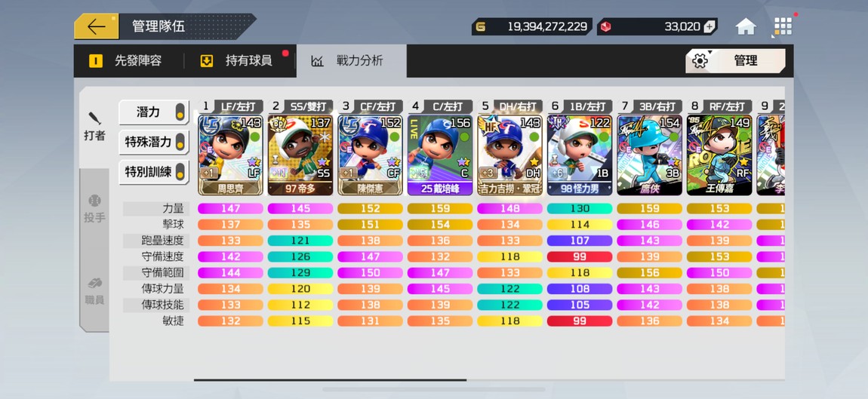Viewport: 868px width, 399px height.
Task: Open the grid menu icon at top right
Action: coord(783,26)
